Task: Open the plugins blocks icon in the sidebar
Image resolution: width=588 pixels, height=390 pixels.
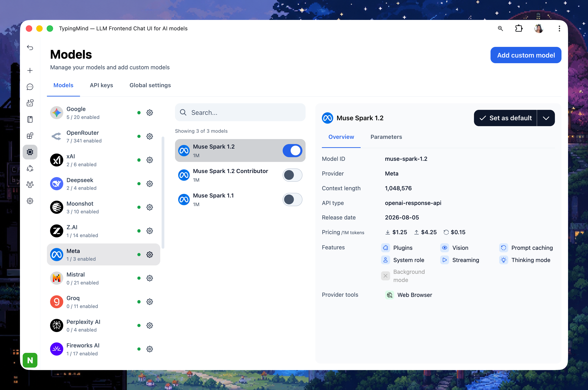Action: [x=30, y=136]
